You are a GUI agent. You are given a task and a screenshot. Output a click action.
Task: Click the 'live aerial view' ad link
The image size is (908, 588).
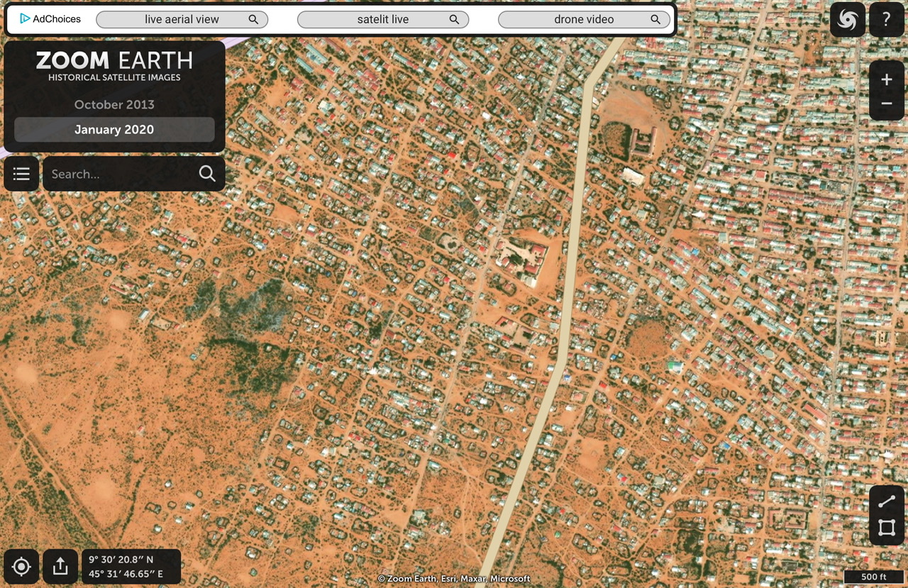(182, 20)
